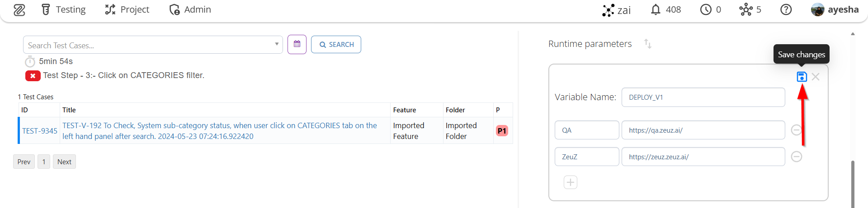Add a new parameter value row
The image size is (868, 208).
[x=571, y=182]
